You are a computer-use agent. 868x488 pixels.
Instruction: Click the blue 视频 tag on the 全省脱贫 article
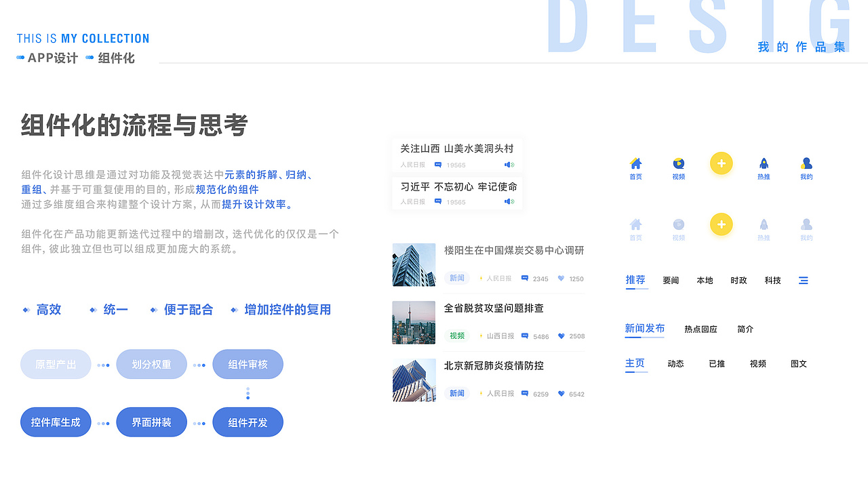pyautogui.click(x=456, y=335)
